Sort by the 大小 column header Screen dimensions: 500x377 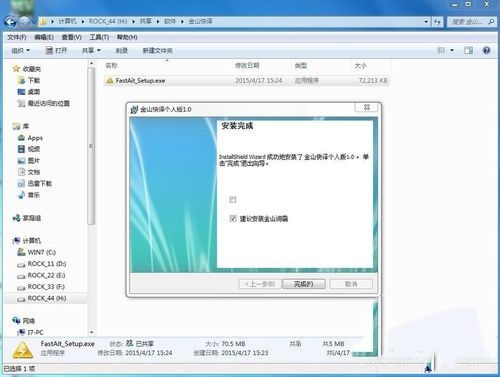click(x=360, y=65)
